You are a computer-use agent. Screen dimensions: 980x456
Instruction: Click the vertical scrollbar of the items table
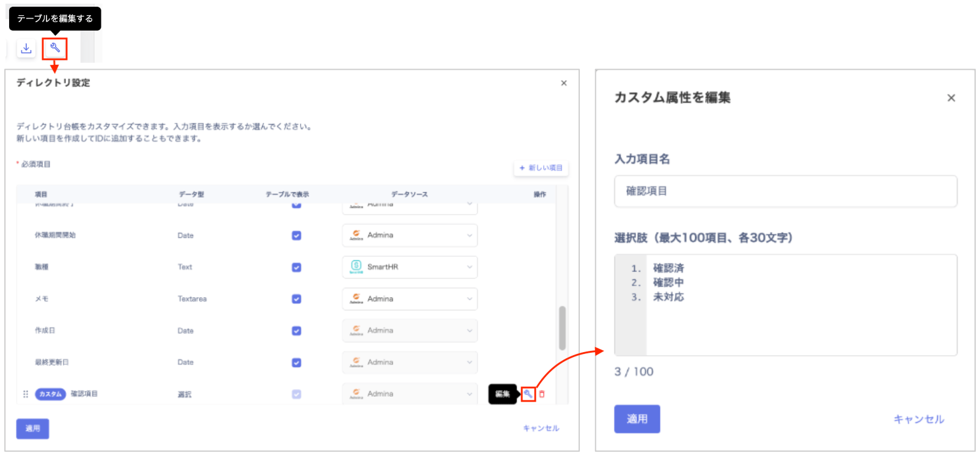click(x=562, y=328)
